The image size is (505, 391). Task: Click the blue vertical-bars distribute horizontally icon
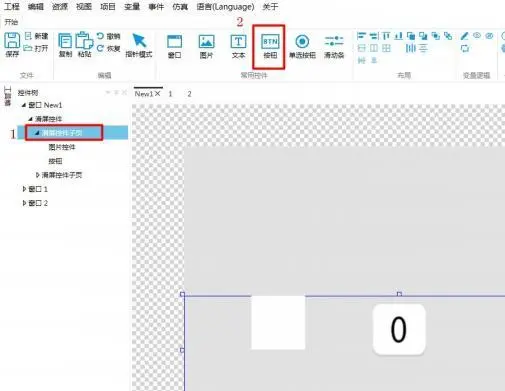coord(411,48)
